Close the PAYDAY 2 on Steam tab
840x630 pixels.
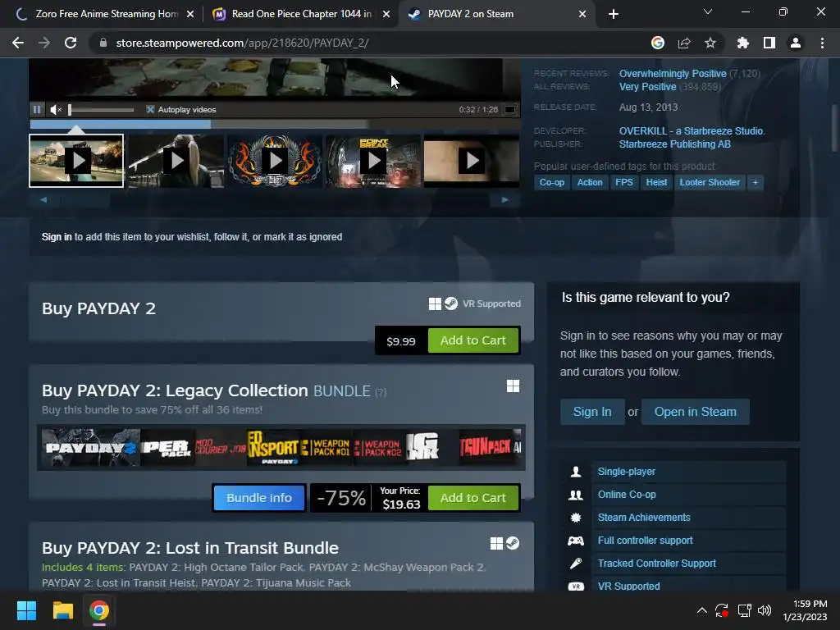(x=582, y=14)
